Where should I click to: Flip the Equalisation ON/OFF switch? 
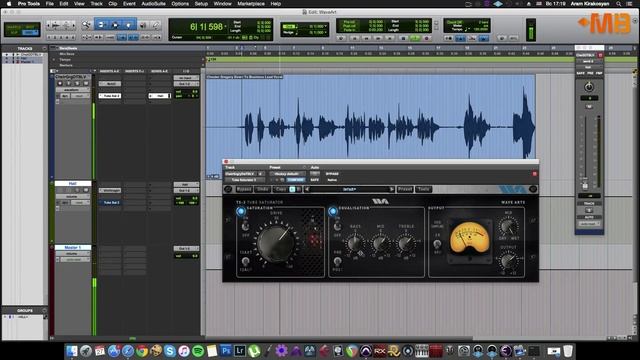(x=338, y=227)
